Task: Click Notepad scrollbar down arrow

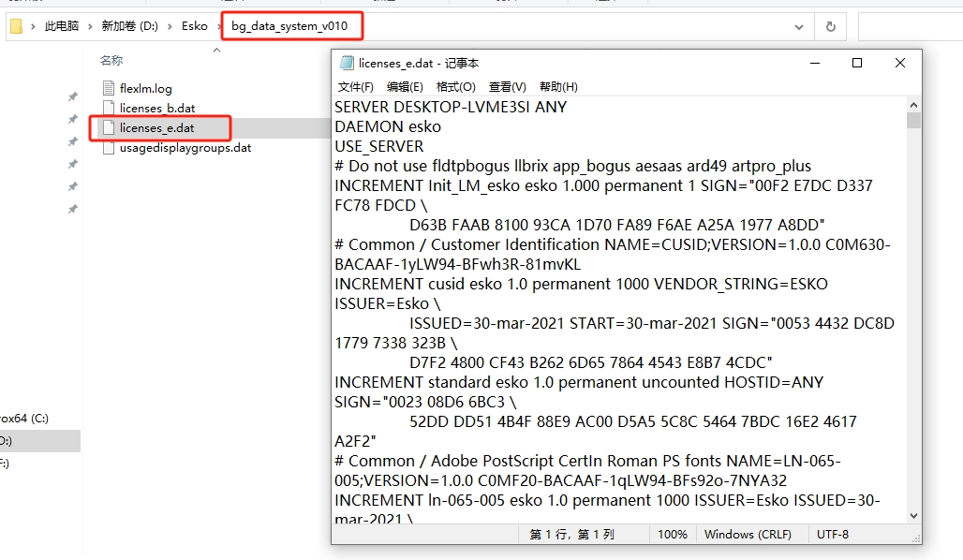Action: 913,515
